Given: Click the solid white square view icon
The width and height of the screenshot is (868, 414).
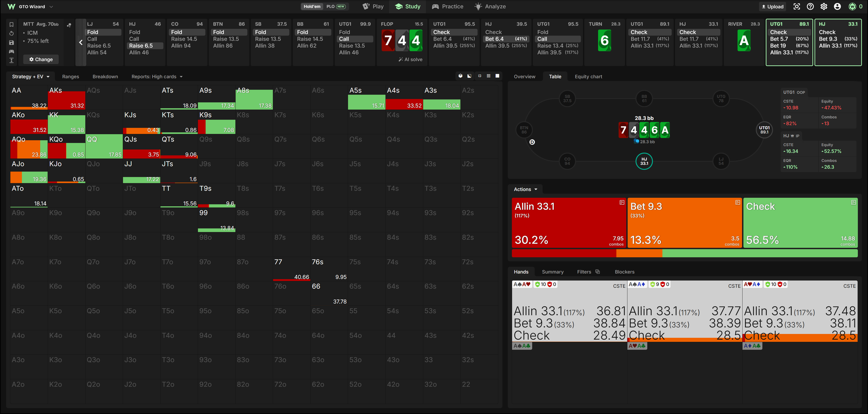Looking at the screenshot, I should pyautogui.click(x=497, y=76).
